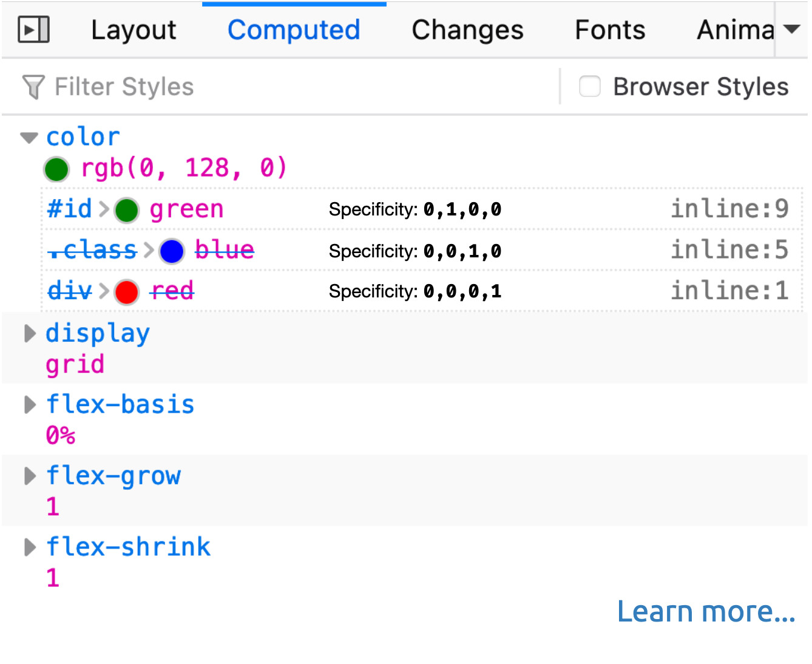Viewport: 812px width, 664px height.
Task: Click arrow icon next to #id selector
Action: [104, 210]
